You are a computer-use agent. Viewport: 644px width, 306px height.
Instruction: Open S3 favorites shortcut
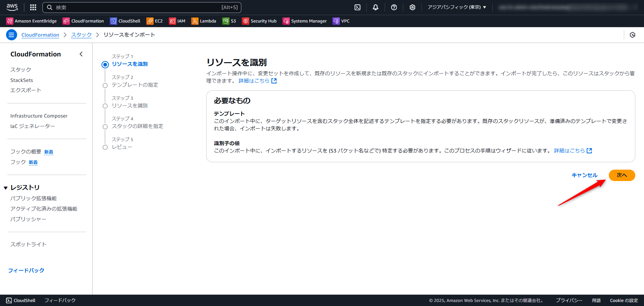(229, 21)
